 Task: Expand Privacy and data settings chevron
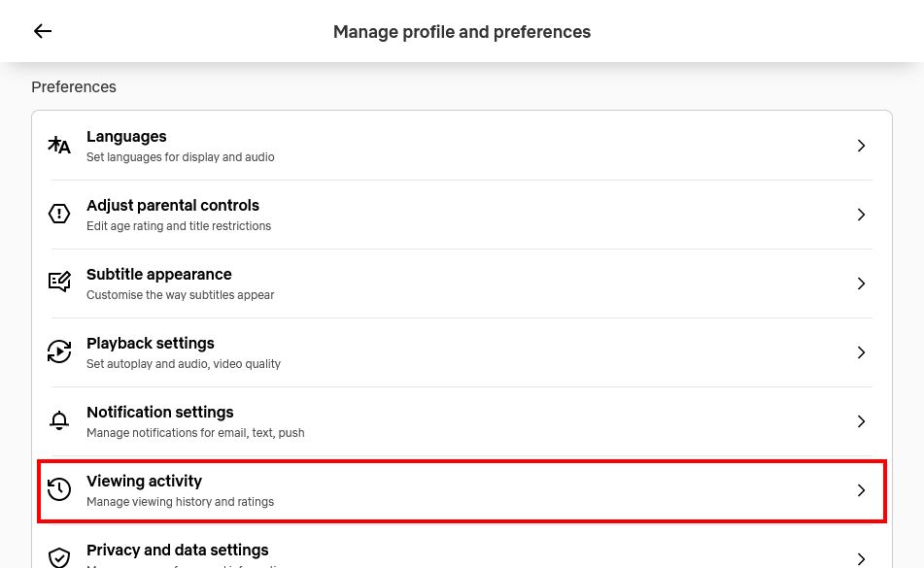tap(861, 558)
